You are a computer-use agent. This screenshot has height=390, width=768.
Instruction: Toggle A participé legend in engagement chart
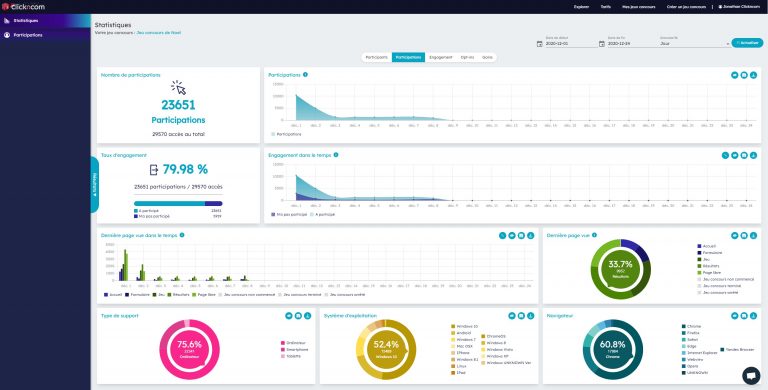point(323,215)
